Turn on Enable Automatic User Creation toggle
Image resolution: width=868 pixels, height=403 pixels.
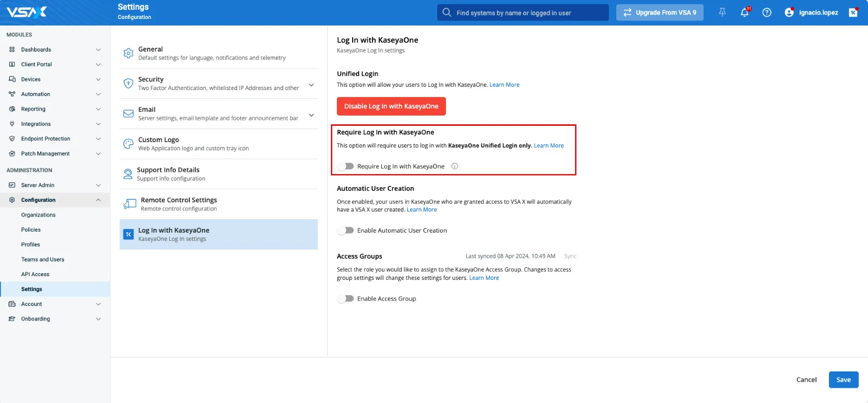(x=346, y=231)
